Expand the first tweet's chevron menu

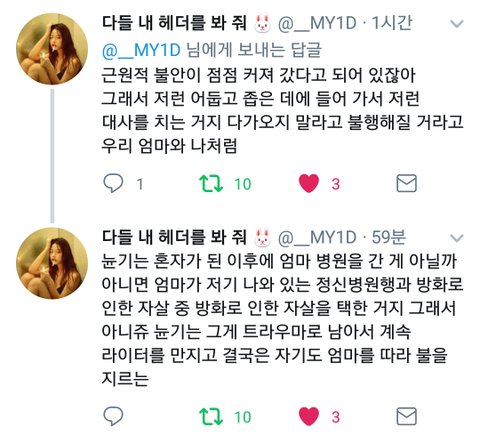point(457,24)
